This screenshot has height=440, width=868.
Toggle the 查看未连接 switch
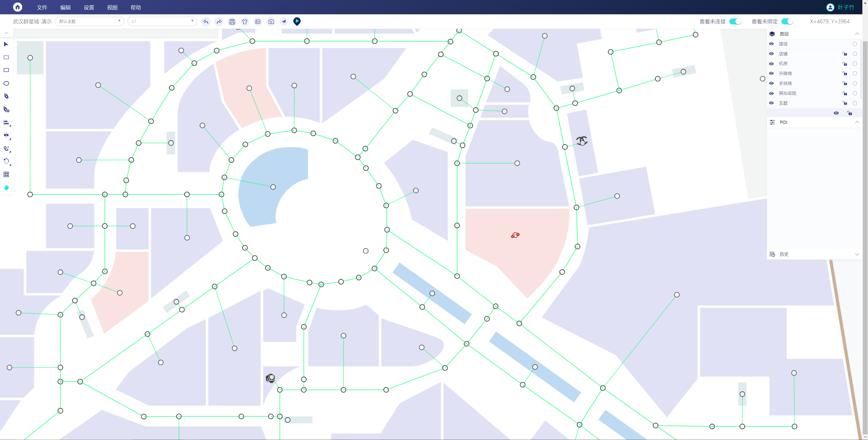[735, 21]
